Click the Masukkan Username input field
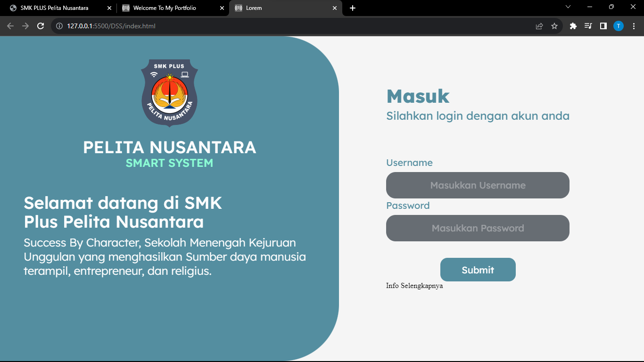 [478, 185]
